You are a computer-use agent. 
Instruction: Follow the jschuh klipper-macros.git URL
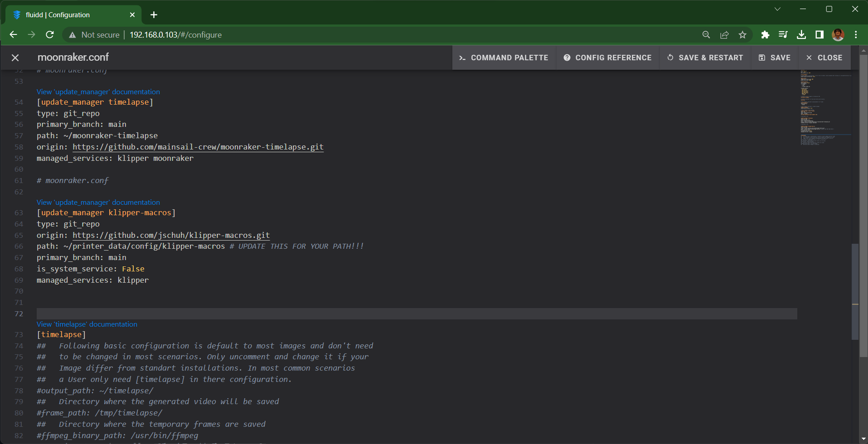point(171,235)
